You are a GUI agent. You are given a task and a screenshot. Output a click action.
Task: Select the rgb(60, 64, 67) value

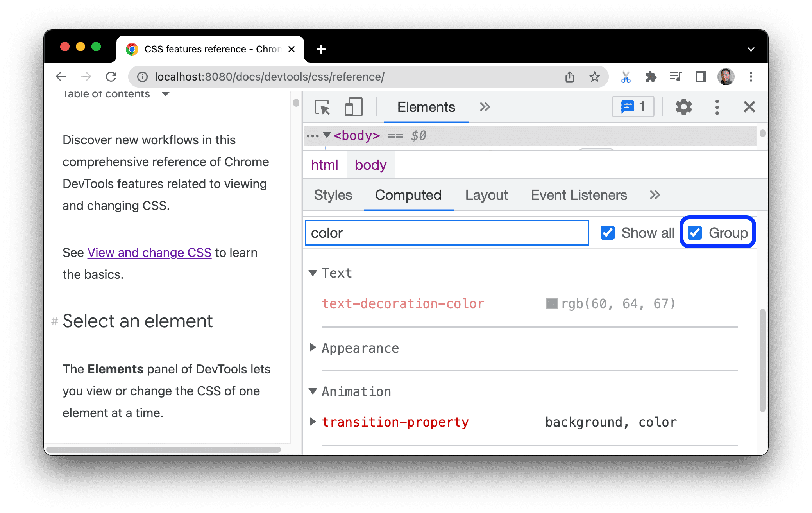pyautogui.click(x=618, y=303)
